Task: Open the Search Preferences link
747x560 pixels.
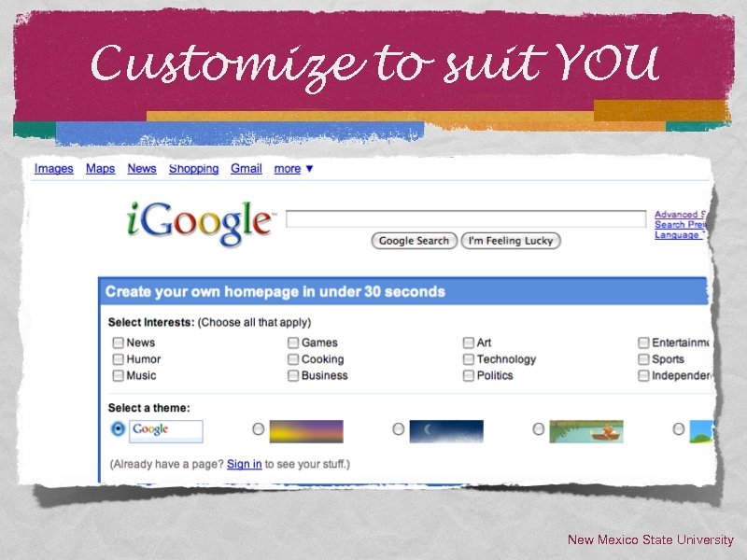Action: point(680,225)
